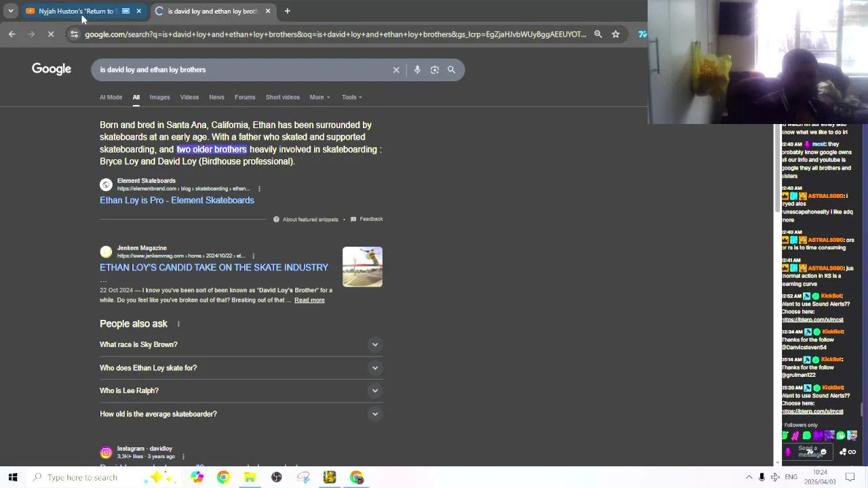The image size is (868, 488).
Task: Open the Jenkem article skateboard thumbnail
Action: (x=362, y=266)
